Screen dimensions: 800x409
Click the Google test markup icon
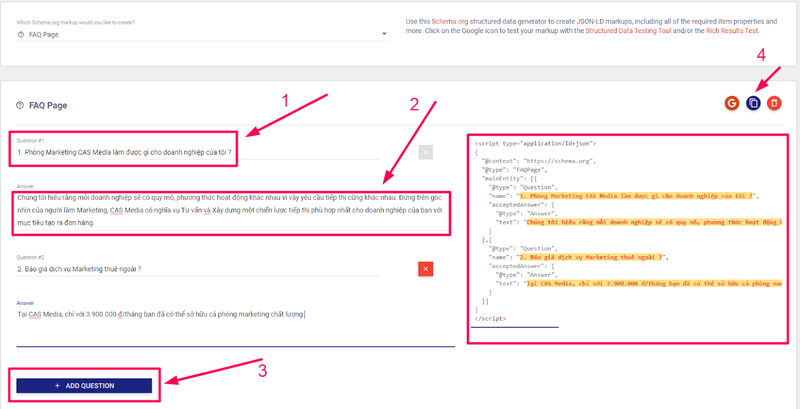[732, 104]
